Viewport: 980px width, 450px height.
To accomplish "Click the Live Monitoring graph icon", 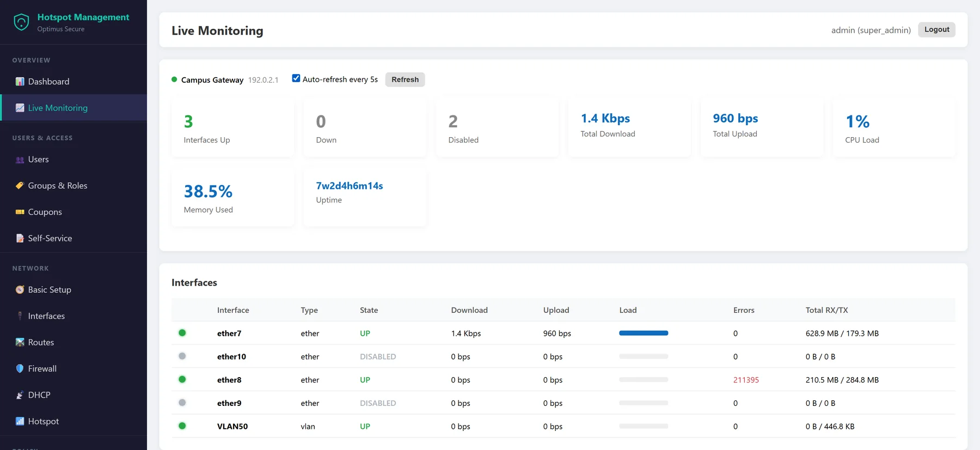I will pos(20,108).
